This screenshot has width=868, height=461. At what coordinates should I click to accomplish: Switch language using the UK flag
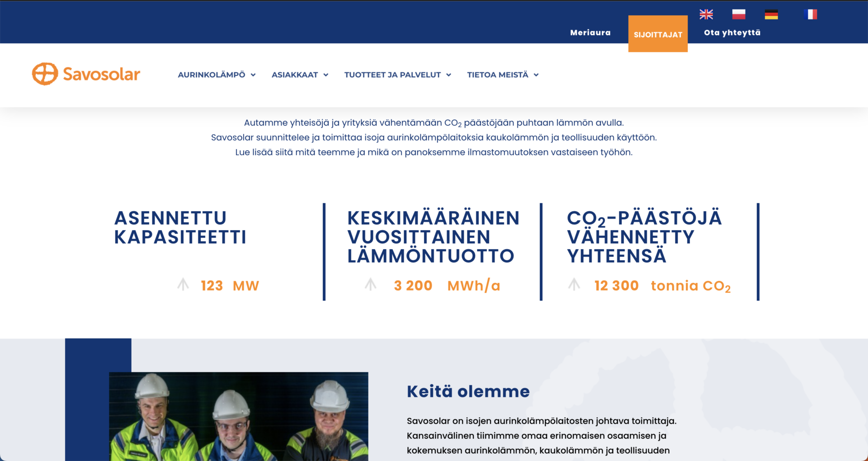pyautogui.click(x=706, y=14)
